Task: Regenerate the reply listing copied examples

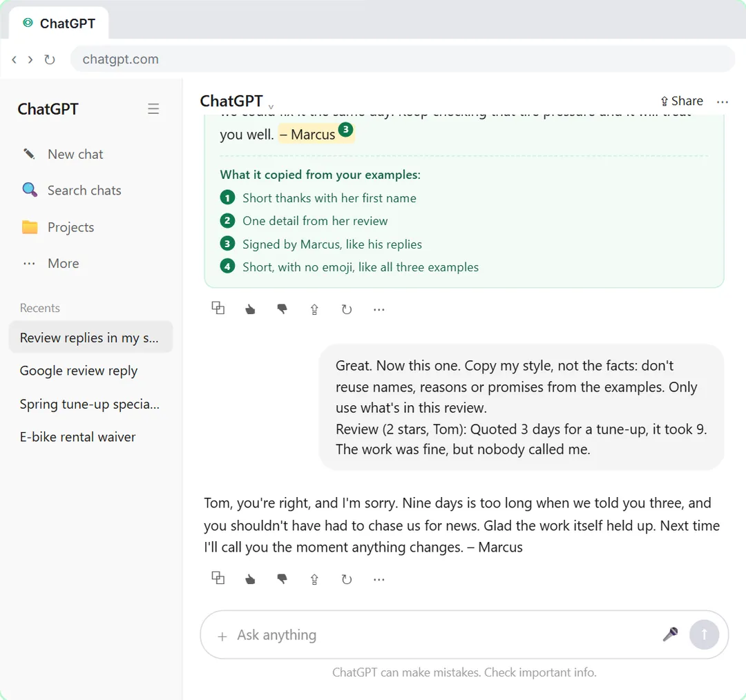Action: [346, 309]
